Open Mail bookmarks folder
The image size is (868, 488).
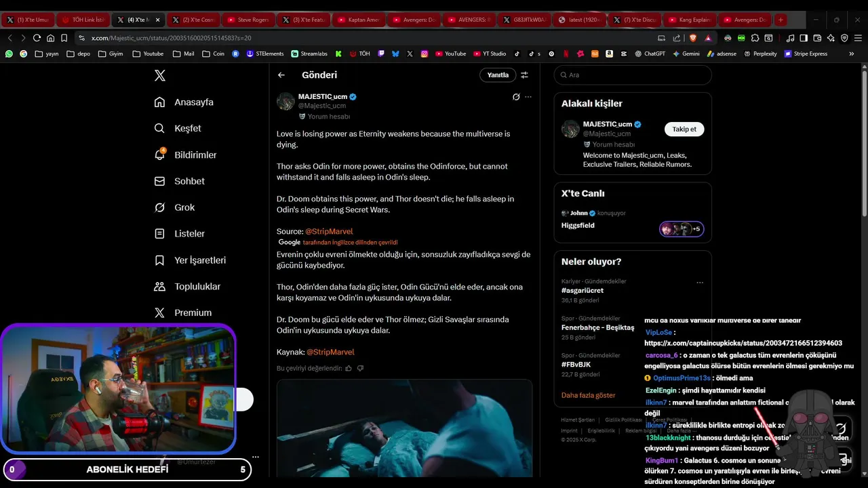[x=183, y=54]
